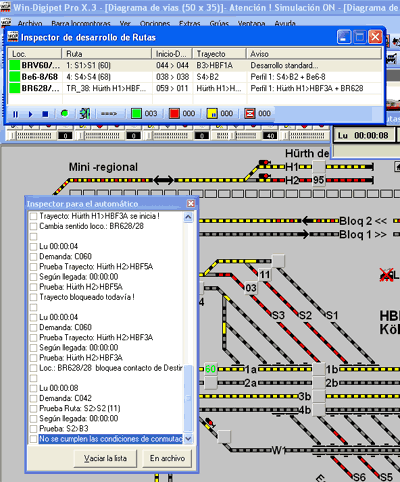This screenshot has height=482, width=400.
Task: Stop route development with the square button
Action: (45, 114)
